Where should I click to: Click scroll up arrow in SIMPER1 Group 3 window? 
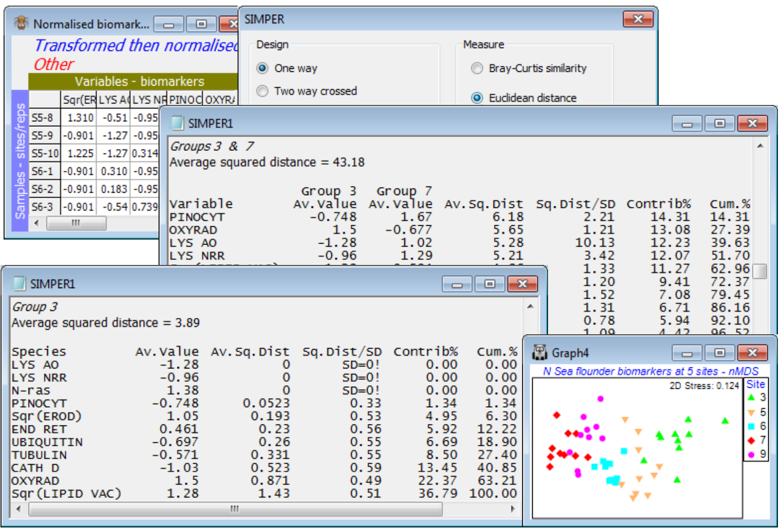click(x=530, y=306)
